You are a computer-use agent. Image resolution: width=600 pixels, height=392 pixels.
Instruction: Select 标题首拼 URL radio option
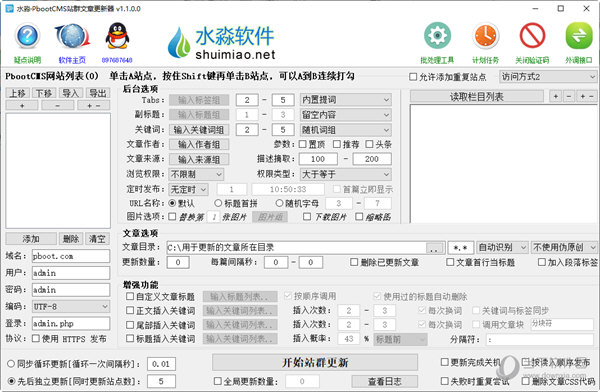coord(218,203)
